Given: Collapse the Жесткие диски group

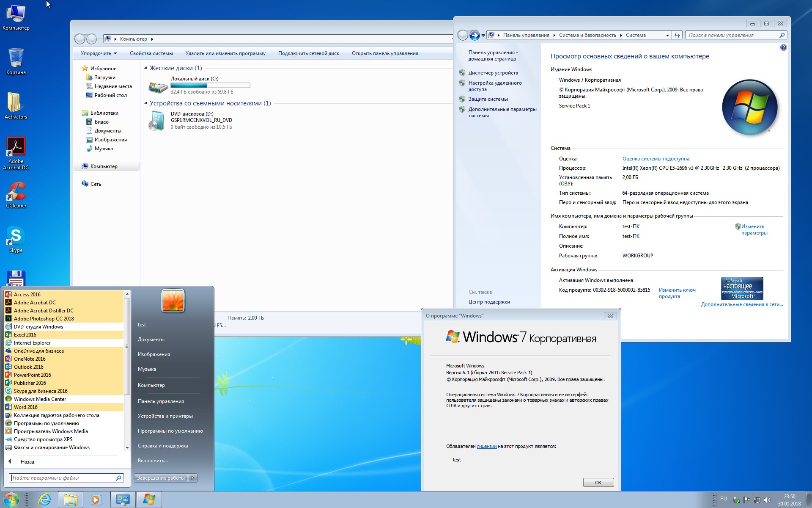Looking at the screenshot, I should 146,68.
